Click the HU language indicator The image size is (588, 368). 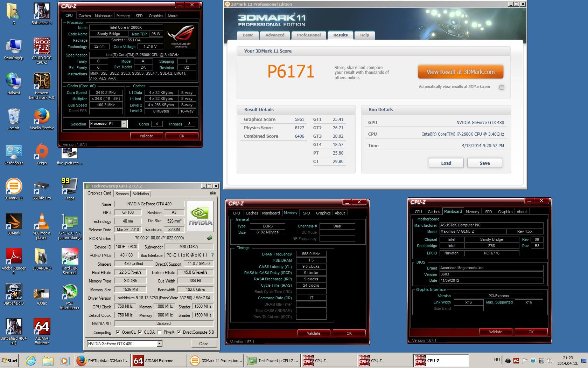(x=497, y=360)
